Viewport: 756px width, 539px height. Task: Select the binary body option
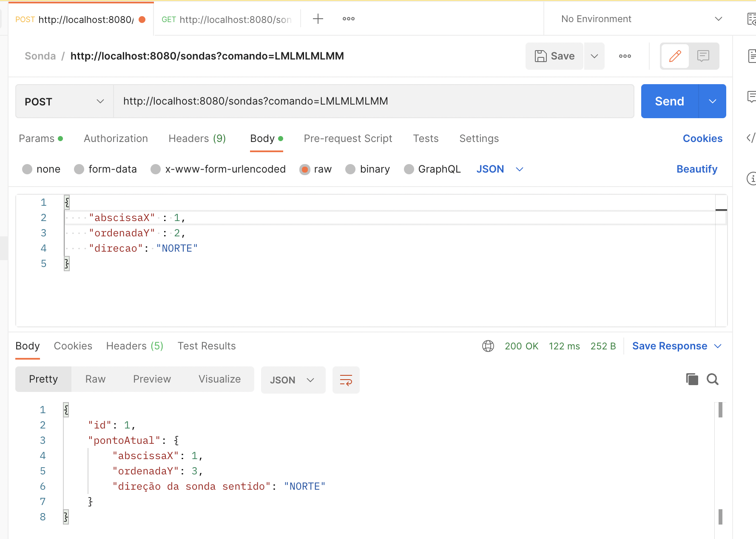[x=367, y=169]
